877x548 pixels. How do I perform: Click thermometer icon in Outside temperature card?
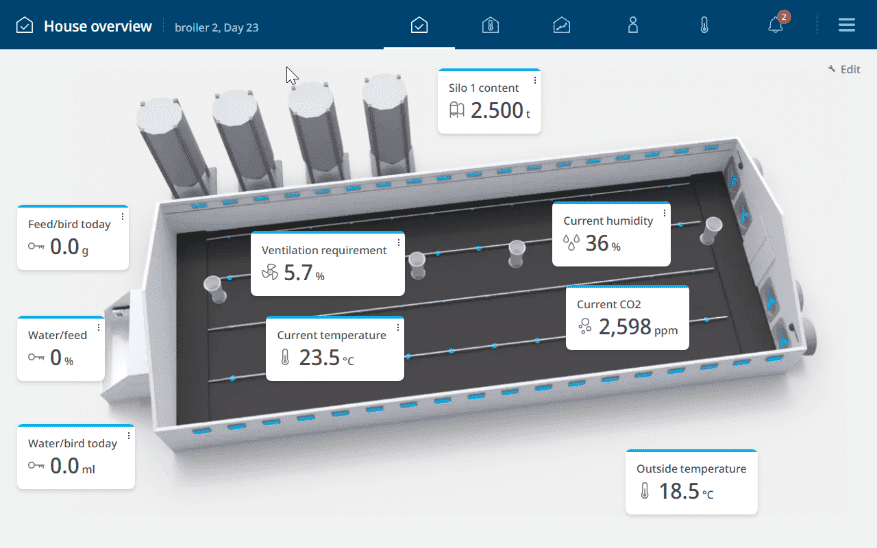645,490
